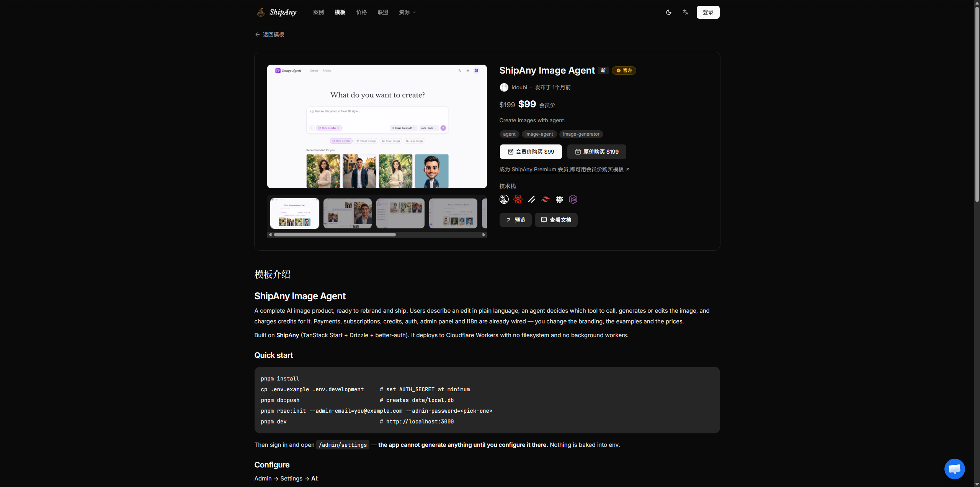Viewport: 980px width, 487px height.
Task: Go back via 返回模板 link
Action: click(x=269, y=34)
